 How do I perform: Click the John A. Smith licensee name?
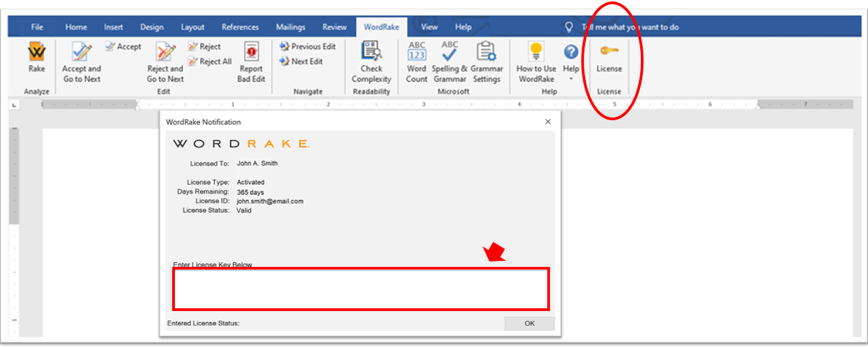(x=257, y=164)
